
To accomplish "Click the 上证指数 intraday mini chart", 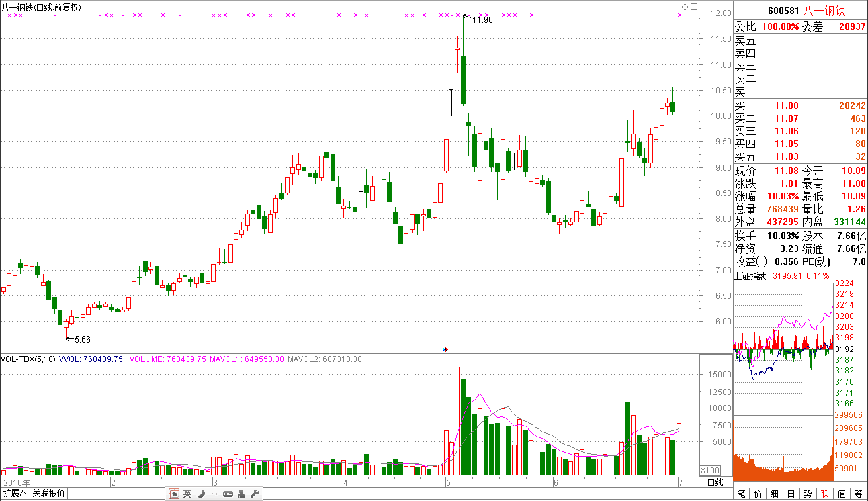I will pos(783,349).
